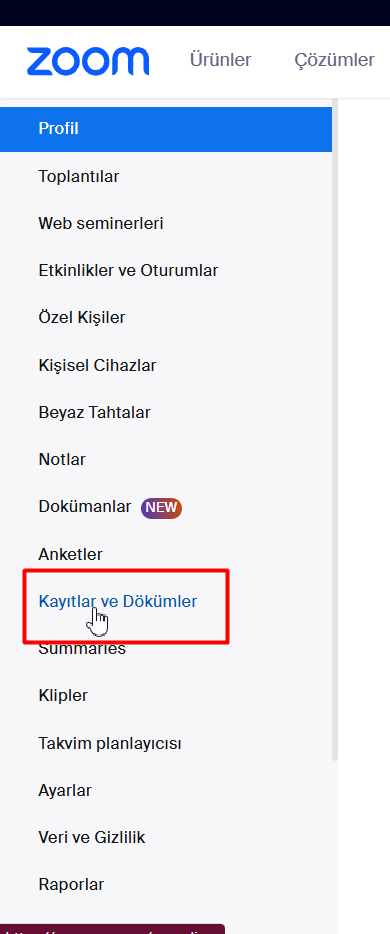Click the NEW badge beside Dokümanlar
Screen dimensions: 390x934
pos(161,508)
